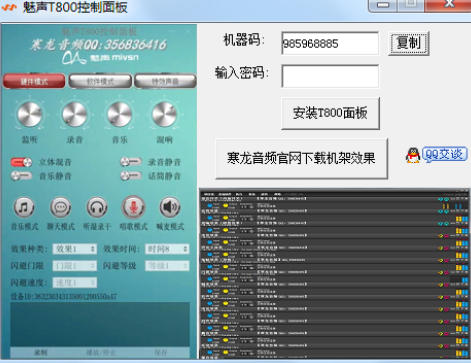
Task: Minimize the window
Action: 383,5
